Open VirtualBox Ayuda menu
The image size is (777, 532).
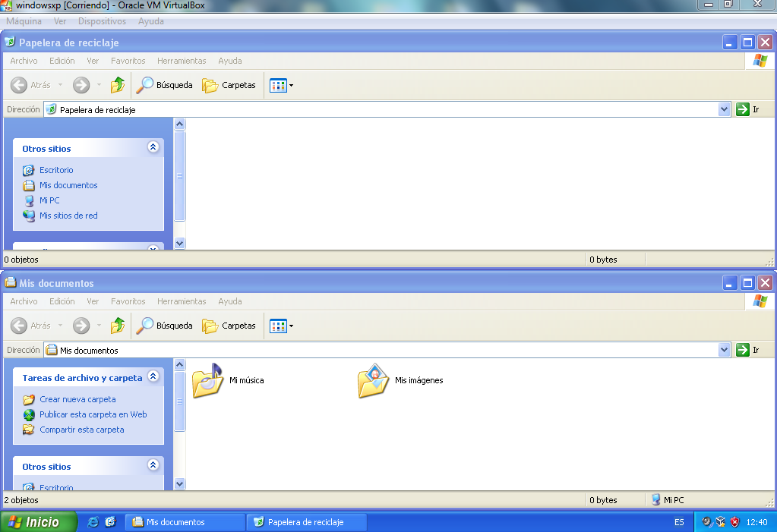tap(151, 21)
